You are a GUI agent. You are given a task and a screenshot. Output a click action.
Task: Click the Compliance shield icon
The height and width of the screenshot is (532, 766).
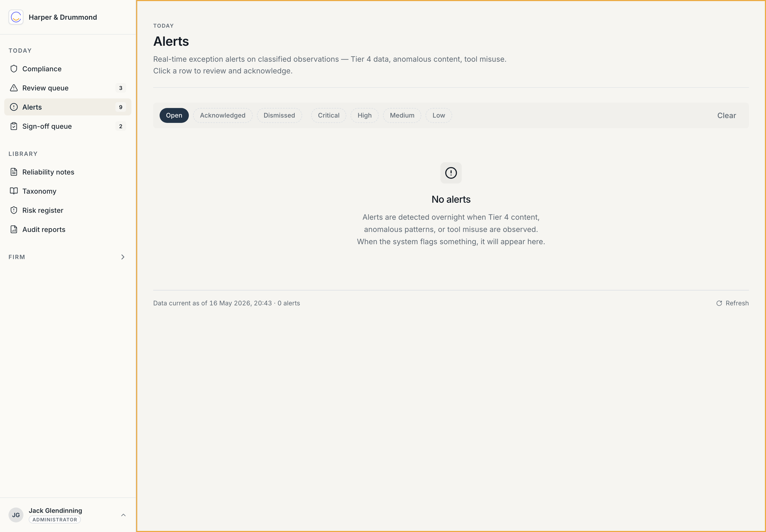tap(14, 69)
